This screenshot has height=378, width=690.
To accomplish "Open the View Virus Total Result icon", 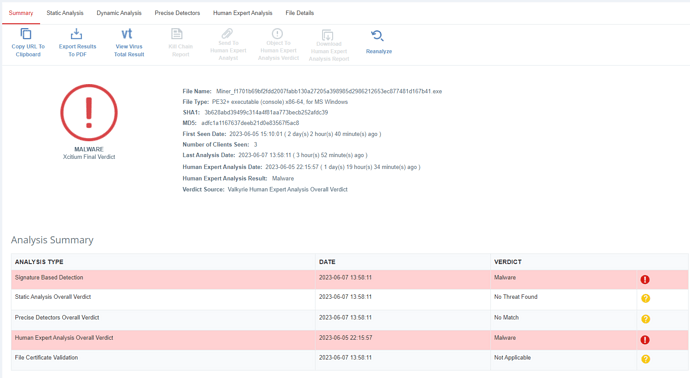I will (127, 34).
